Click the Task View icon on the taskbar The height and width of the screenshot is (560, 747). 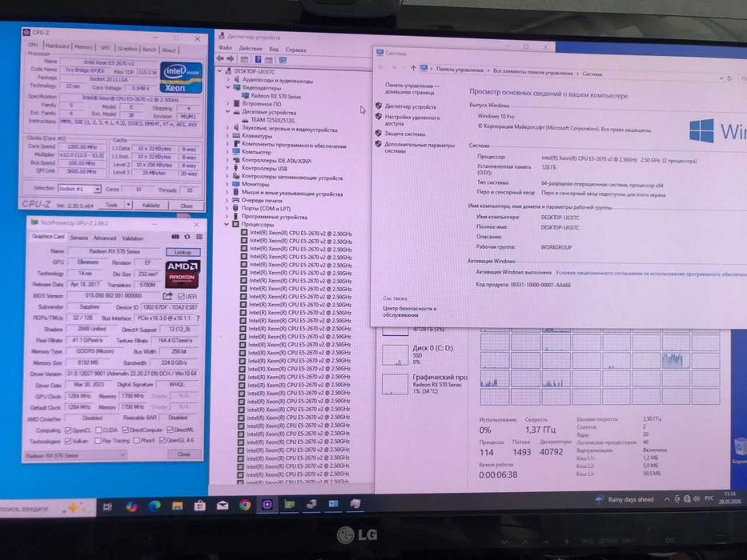[x=107, y=507]
